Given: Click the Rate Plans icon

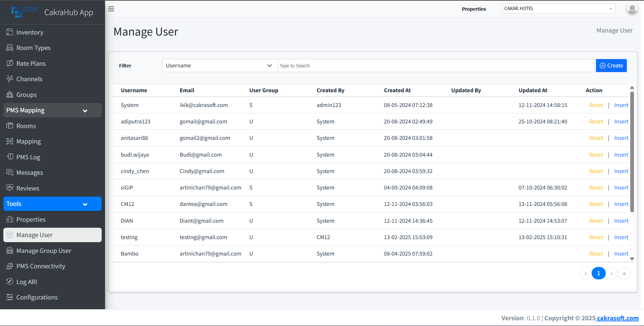Looking at the screenshot, I should pyautogui.click(x=10, y=63).
